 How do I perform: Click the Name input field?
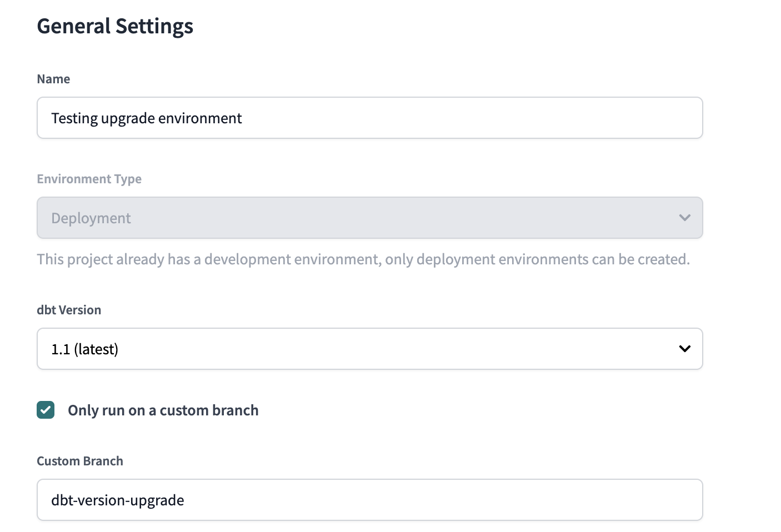[369, 118]
